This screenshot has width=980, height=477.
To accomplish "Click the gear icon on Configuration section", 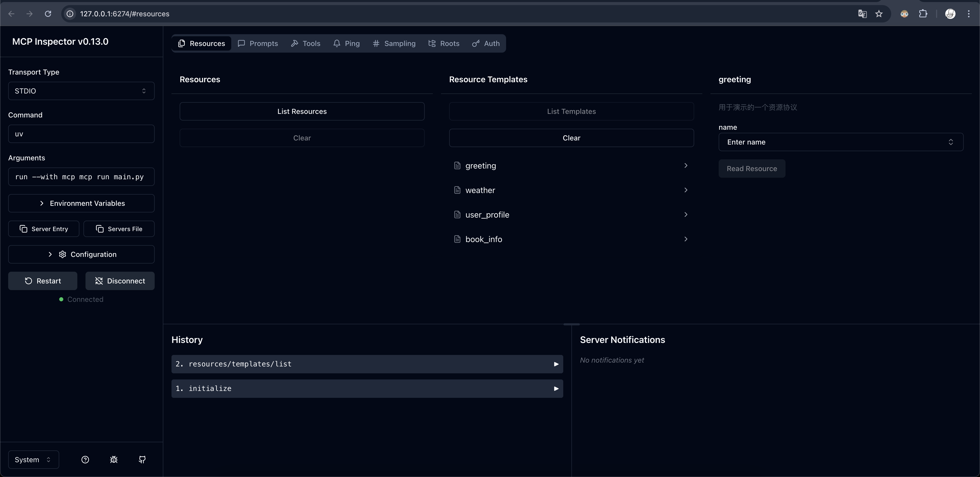I will 62,254.
